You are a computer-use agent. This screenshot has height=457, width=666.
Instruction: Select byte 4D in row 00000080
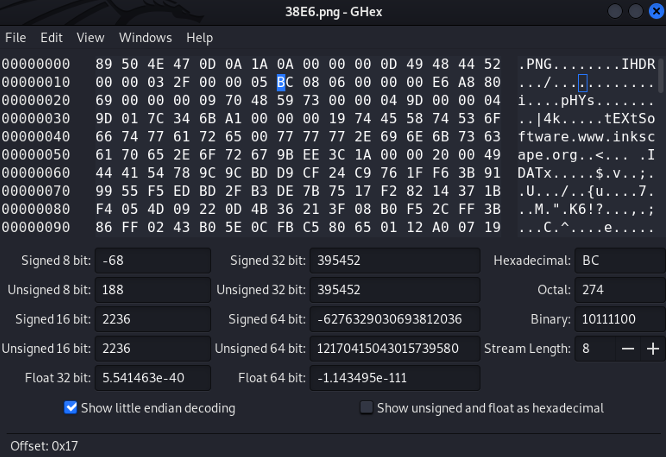pos(155,209)
